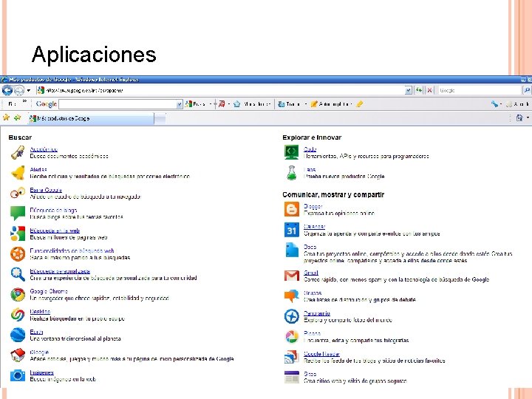Viewport: 532px width, 399px height.
Task: Click the orange Blogger icon
Action: coord(291,209)
